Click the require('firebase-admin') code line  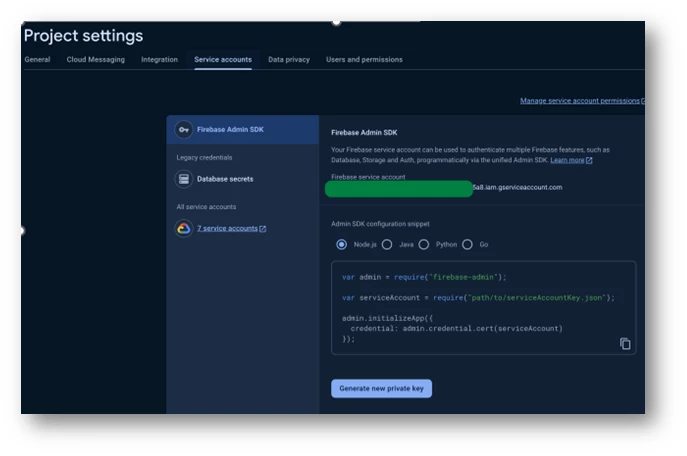click(424, 277)
